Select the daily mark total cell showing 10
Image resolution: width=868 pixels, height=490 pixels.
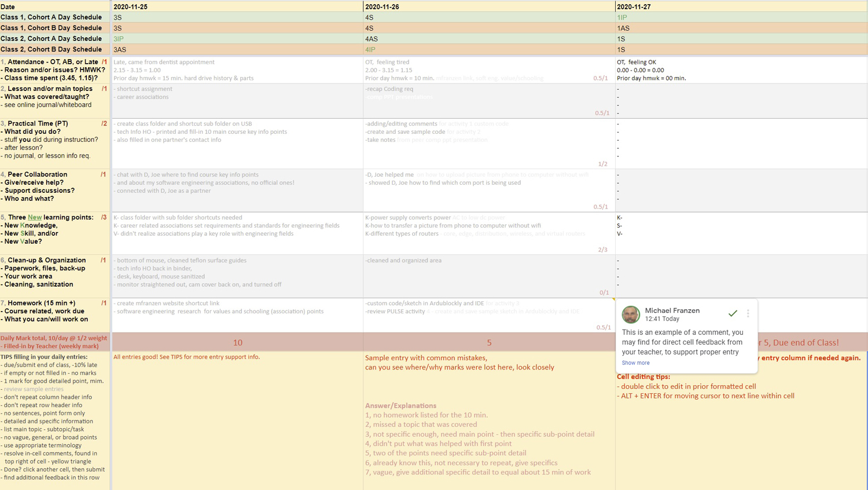[237, 342]
